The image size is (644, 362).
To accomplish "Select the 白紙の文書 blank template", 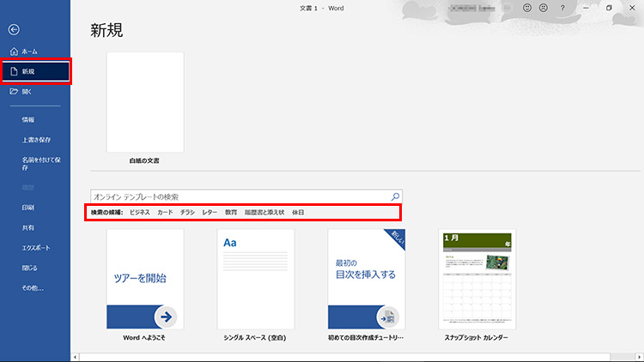I will click(145, 102).
